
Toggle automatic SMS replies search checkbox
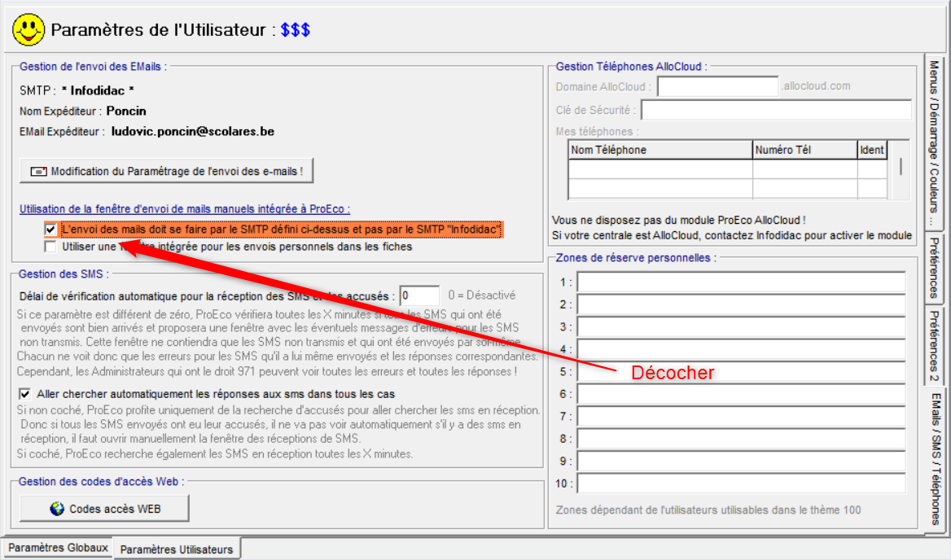(x=24, y=394)
